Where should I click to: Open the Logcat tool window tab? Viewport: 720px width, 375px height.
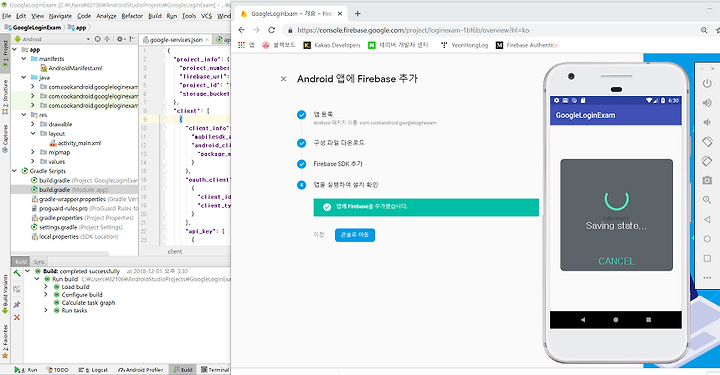coord(93,369)
